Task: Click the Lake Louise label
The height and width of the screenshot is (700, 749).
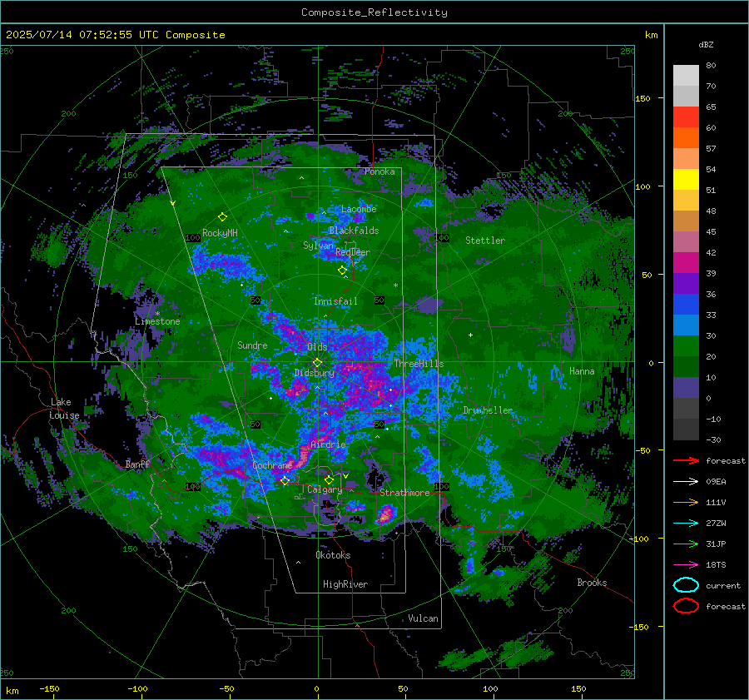Action: pyautogui.click(x=64, y=409)
